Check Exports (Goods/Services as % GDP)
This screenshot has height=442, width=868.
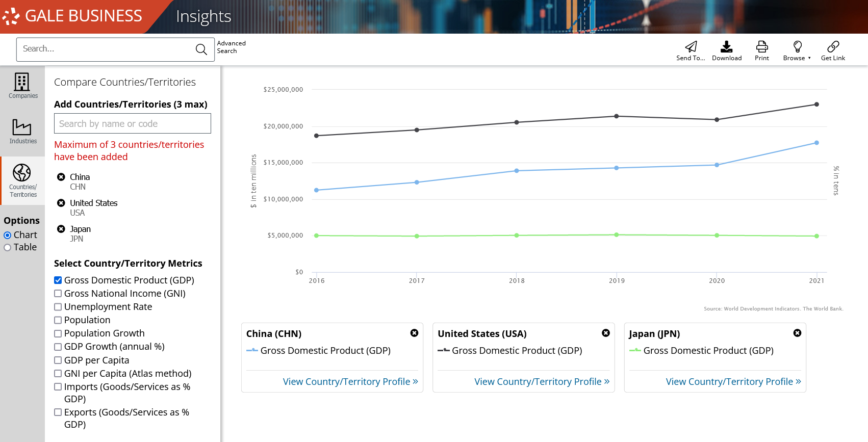pyautogui.click(x=58, y=412)
